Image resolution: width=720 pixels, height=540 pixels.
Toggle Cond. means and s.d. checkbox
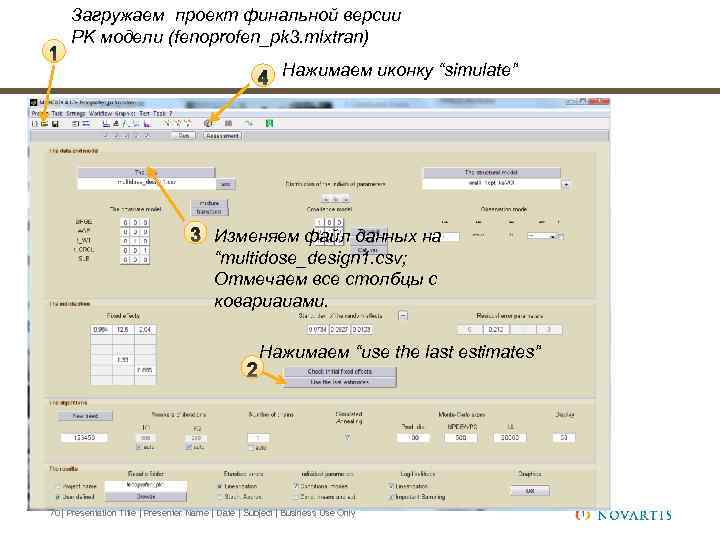click(x=296, y=497)
